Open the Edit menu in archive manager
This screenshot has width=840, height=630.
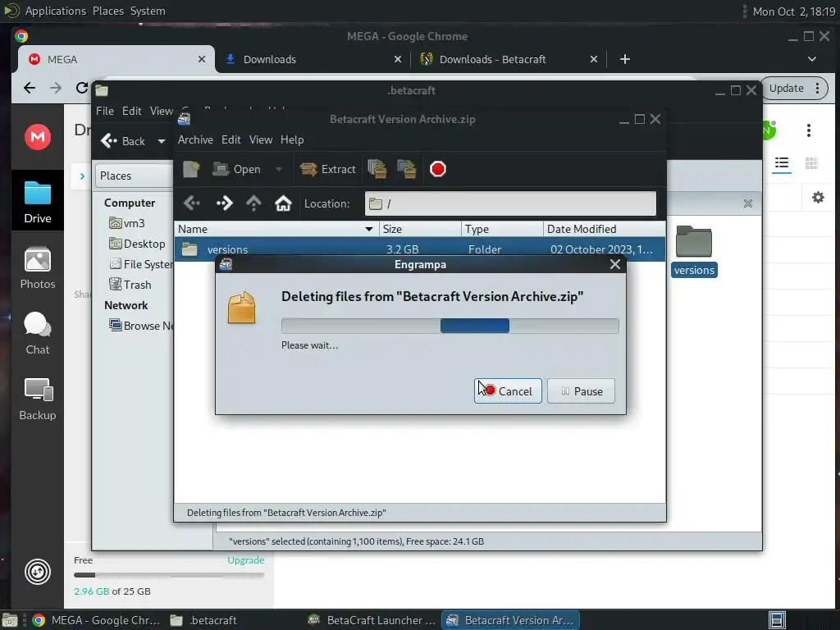point(231,139)
